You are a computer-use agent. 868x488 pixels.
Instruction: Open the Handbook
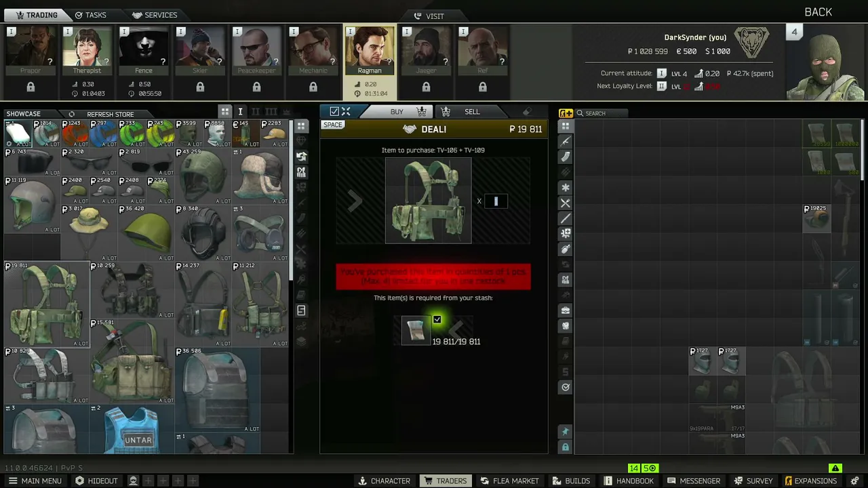629,481
